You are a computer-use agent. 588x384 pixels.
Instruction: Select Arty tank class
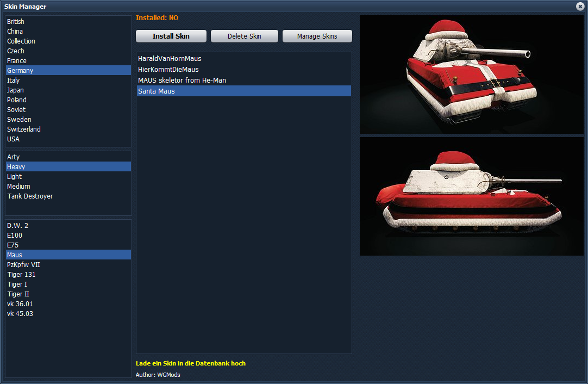pyautogui.click(x=68, y=157)
